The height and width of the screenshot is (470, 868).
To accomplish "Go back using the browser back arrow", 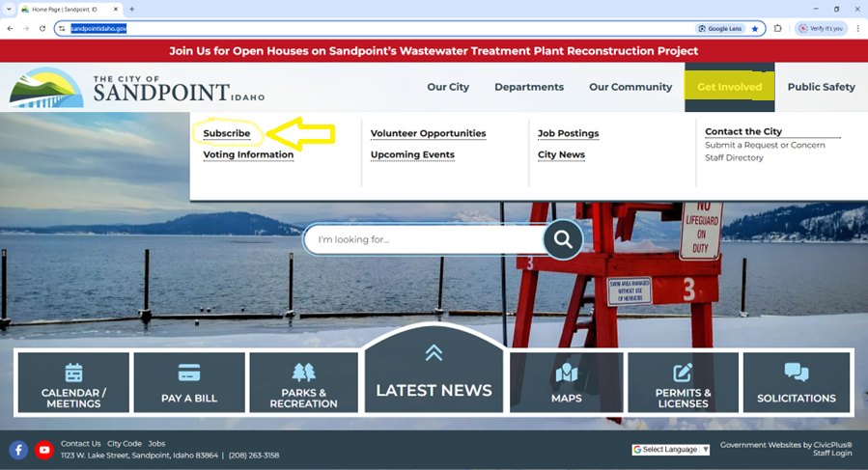I will (x=10, y=28).
